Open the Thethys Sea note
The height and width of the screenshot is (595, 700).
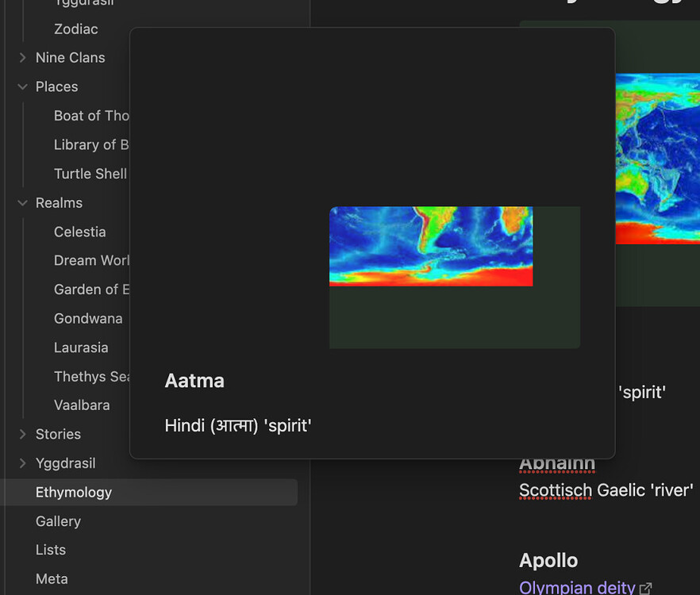pos(91,376)
